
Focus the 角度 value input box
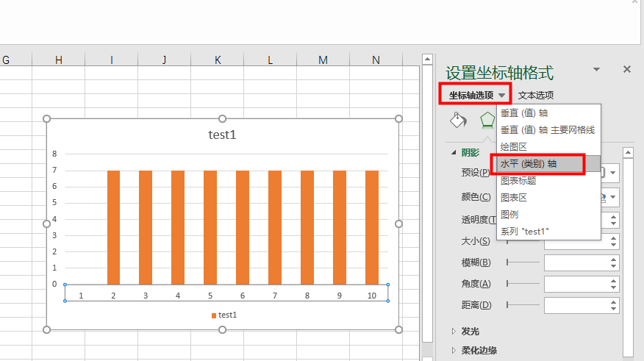click(576, 284)
